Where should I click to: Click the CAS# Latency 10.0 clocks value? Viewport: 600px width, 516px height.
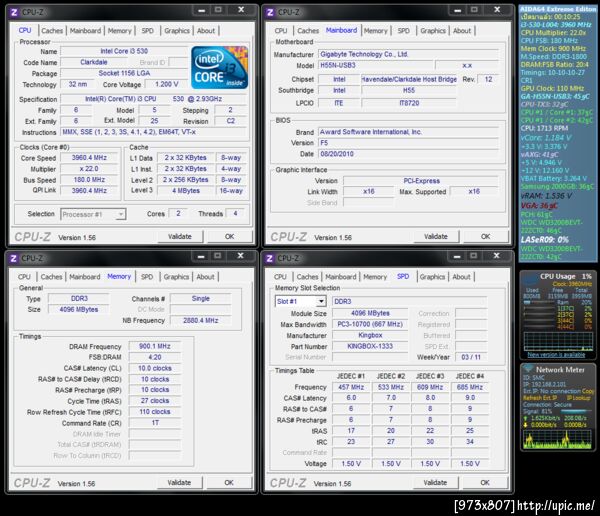(155, 368)
